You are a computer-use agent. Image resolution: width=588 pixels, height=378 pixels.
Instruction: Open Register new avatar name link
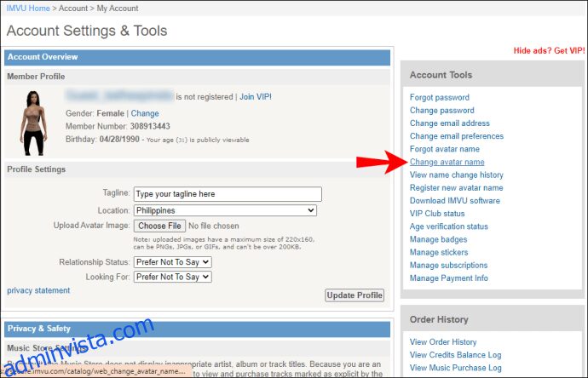point(457,187)
